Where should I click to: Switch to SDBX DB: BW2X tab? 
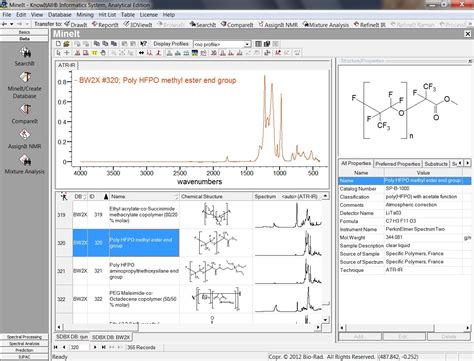(x=111, y=337)
